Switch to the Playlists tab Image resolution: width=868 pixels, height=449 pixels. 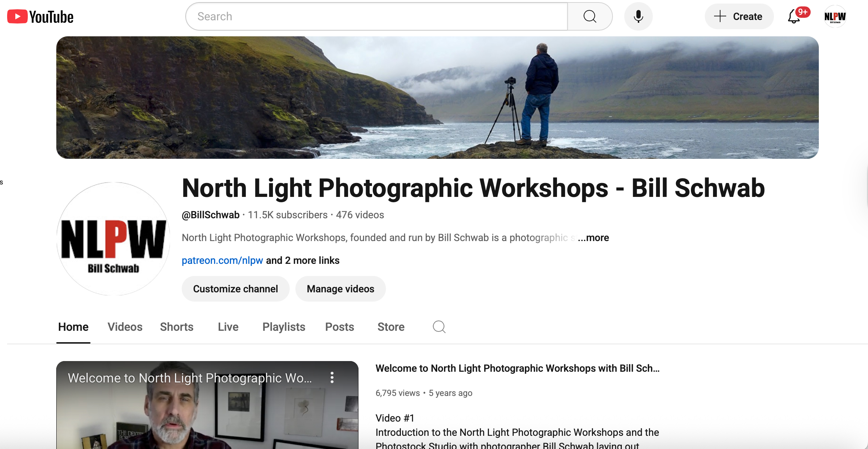point(284,327)
